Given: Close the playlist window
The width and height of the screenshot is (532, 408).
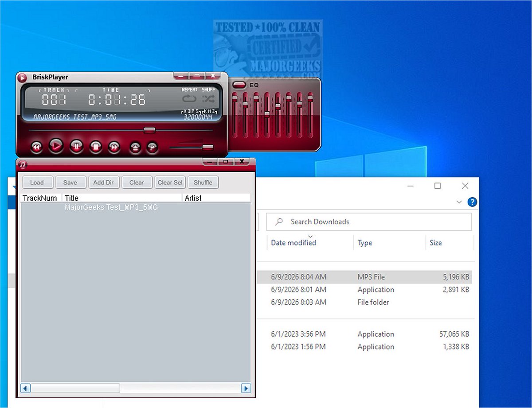Looking at the screenshot, I should 242,162.
